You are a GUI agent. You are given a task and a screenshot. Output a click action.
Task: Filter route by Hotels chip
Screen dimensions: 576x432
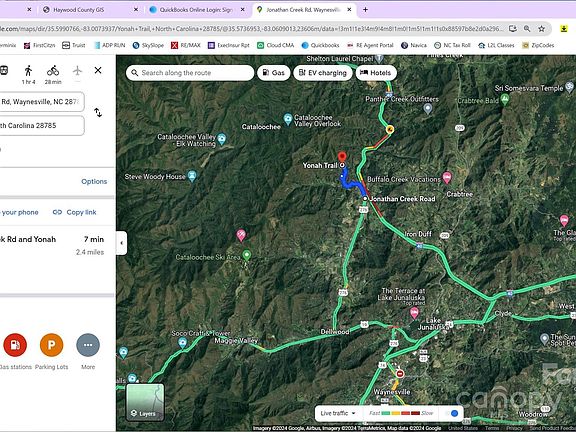coord(376,73)
